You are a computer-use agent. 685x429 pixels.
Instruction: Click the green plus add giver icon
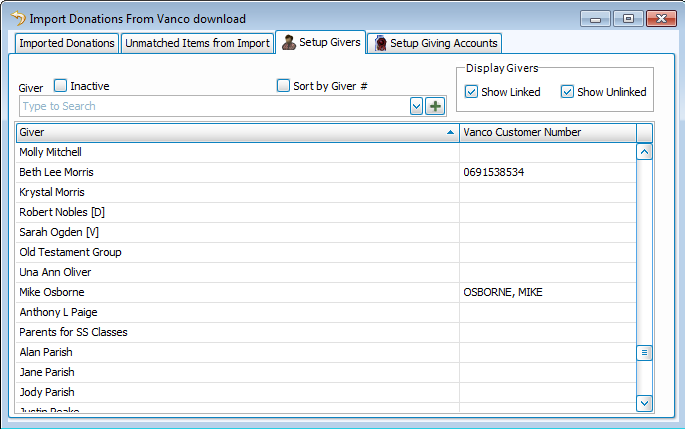435,106
